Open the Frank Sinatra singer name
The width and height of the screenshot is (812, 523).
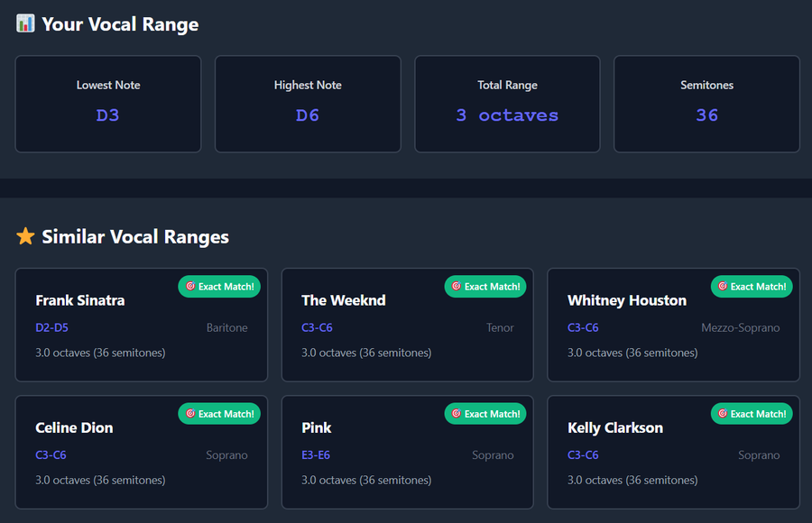click(x=80, y=300)
